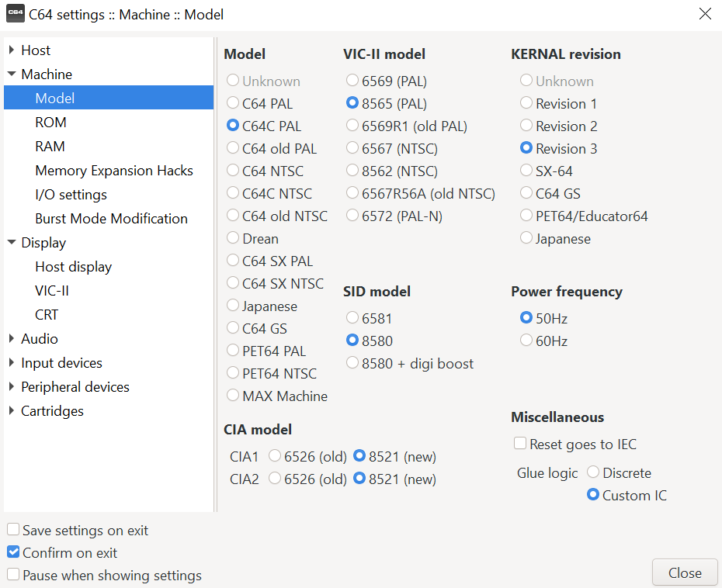Click the C64 app icon in title bar
Screen dimensions: 722x588
pos(16,14)
